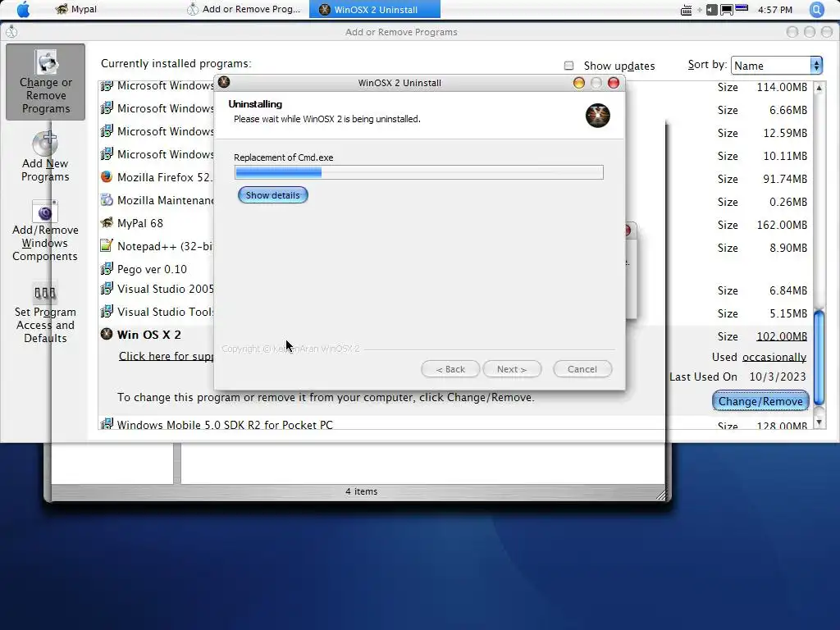Select Windows Mobile 5.0 SDK R2 entry
840x630 pixels.
click(225, 425)
